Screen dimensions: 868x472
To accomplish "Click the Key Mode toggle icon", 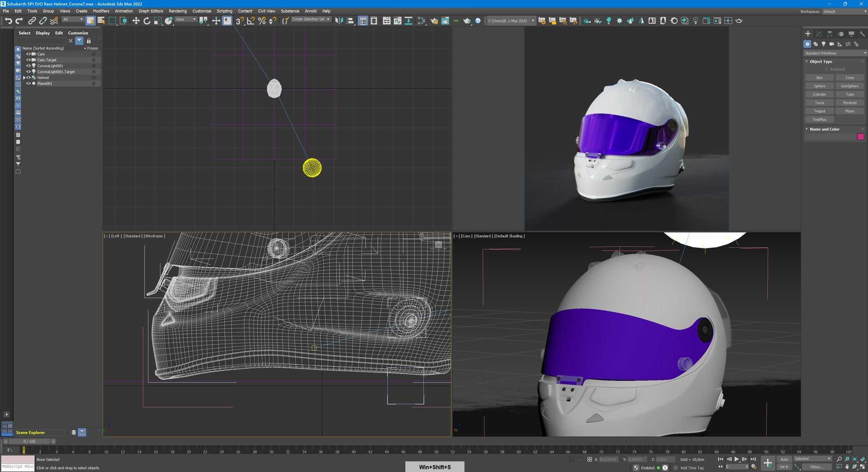I will (721, 467).
